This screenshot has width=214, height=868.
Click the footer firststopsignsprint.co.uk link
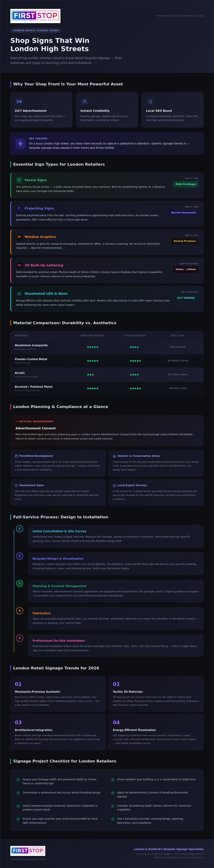point(27,859)
